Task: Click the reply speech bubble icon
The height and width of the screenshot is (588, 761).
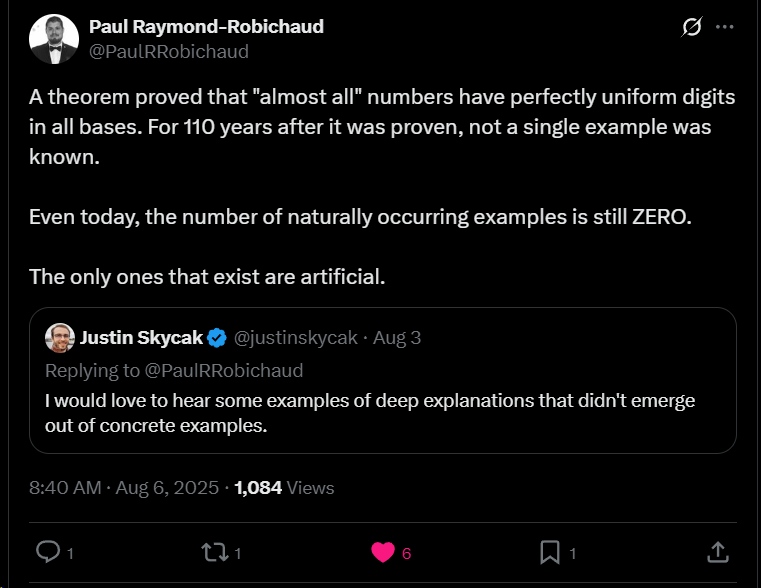Action: pyautogui.click(x=48, y=552)
